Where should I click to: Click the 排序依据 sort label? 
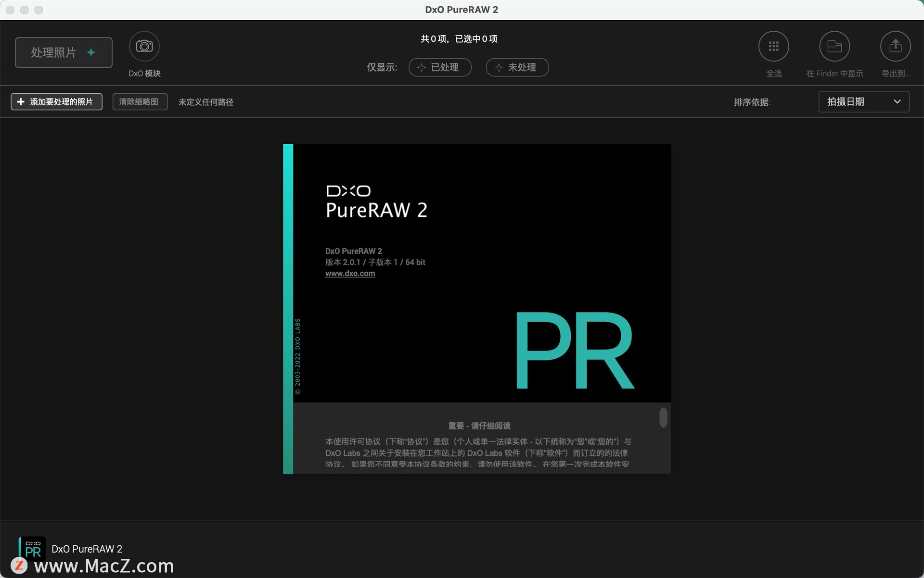752,102
